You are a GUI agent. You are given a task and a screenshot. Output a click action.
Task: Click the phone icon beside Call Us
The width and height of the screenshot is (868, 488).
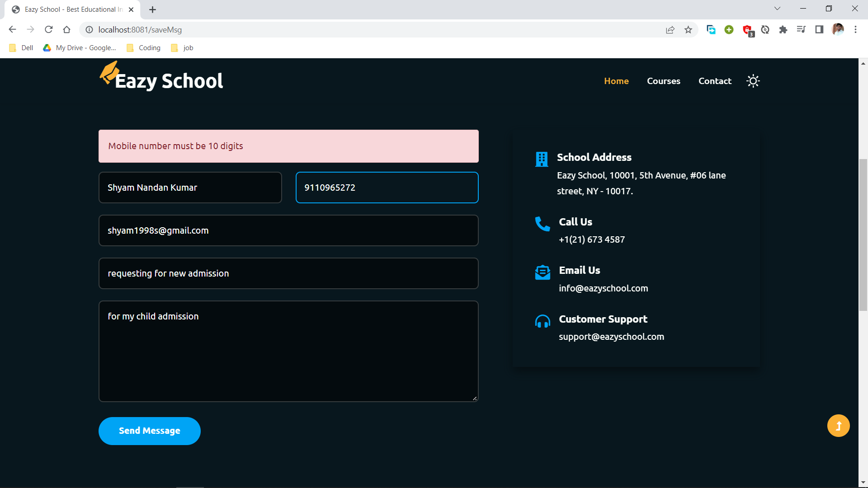pyautogui.click(x=542, y=224)
